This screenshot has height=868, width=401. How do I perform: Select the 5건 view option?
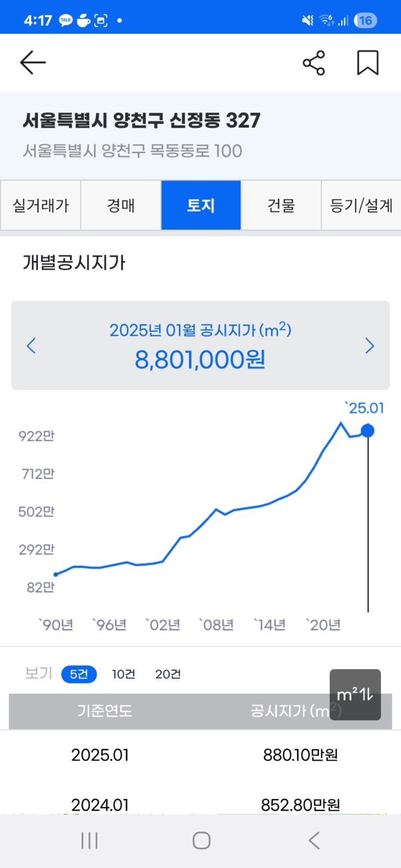point(79,674)
